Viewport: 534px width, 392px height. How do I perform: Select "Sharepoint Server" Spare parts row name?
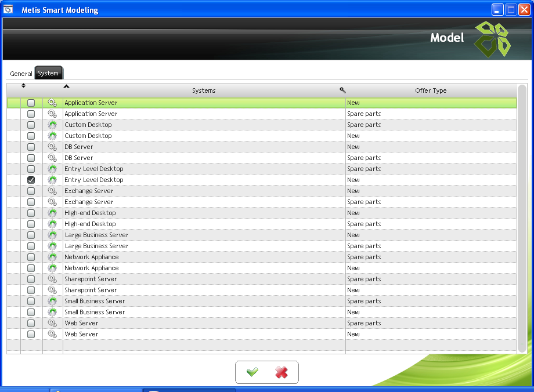click(91, 279)
